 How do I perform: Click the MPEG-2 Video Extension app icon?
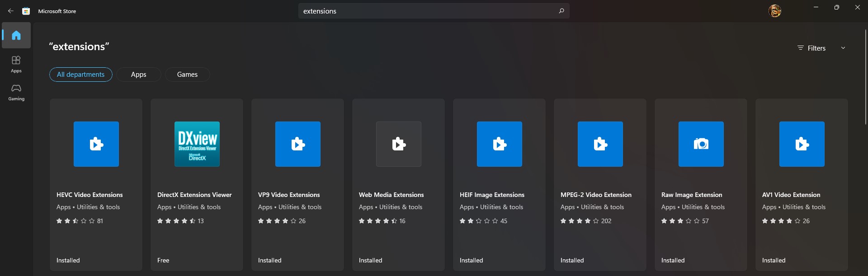point(600,144)
